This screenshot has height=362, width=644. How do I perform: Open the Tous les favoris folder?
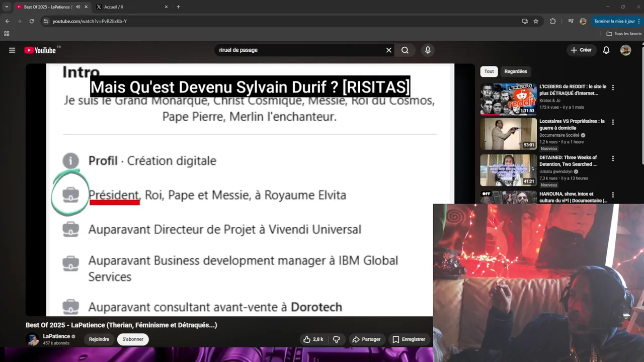pos(624,34)
